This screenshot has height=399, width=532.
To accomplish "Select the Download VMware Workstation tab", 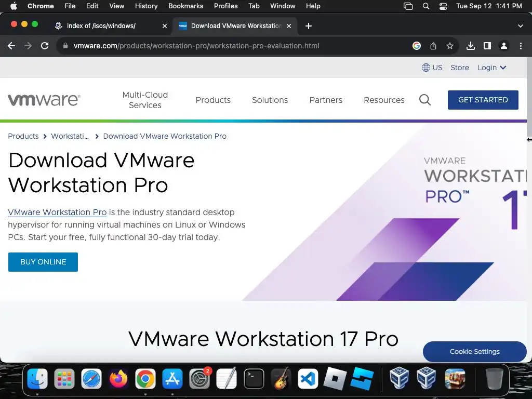I will tap(236, 26).
